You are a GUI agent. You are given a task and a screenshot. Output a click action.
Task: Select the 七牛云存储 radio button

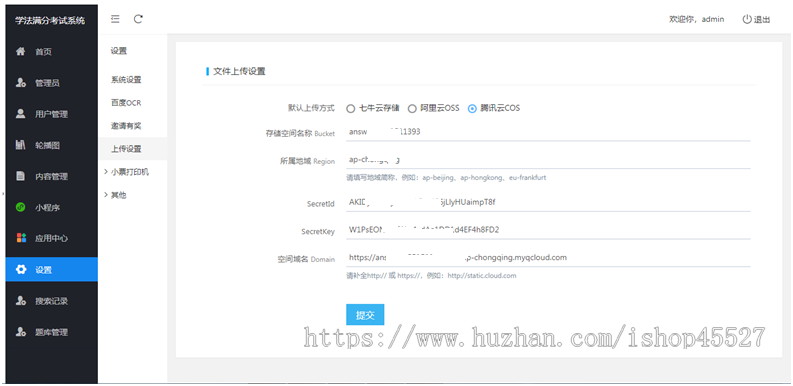350,108
